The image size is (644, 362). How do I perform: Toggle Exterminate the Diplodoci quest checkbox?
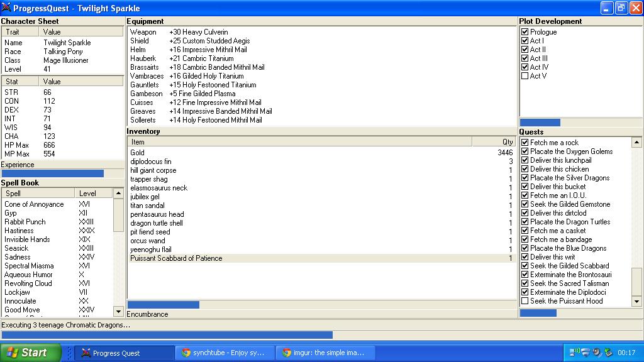point(525,292)
